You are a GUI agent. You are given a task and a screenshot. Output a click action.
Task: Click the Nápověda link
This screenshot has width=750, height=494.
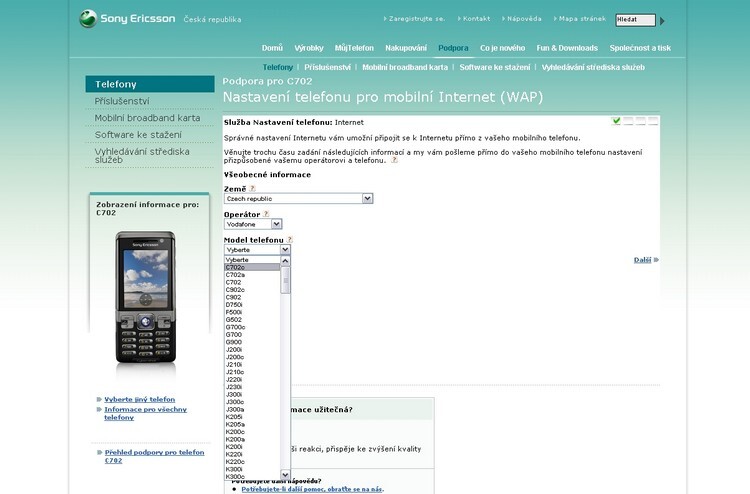[x=524, y=19]
